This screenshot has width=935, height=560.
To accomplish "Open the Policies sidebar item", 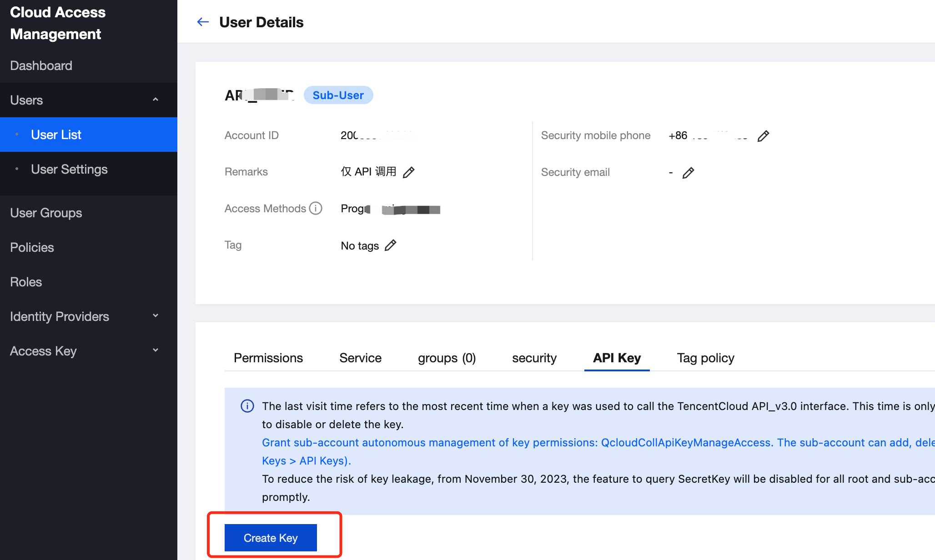I will pyautogui.click(x=32, y=247).
